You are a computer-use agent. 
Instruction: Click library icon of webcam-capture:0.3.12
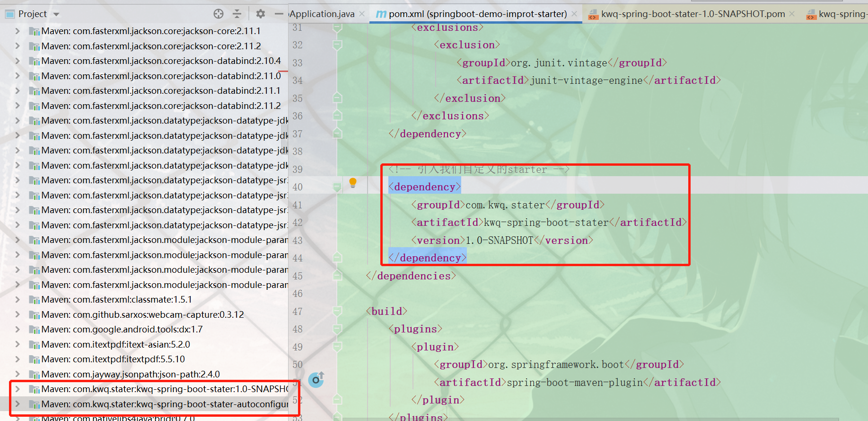[x=34, y=315]
